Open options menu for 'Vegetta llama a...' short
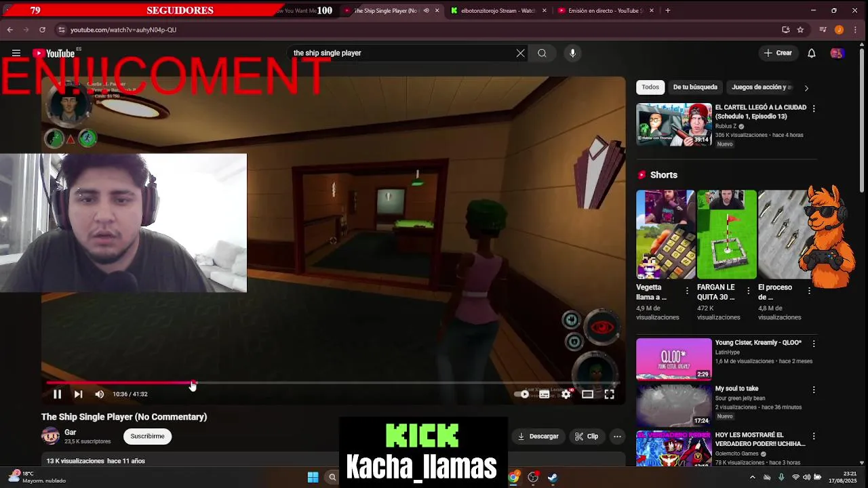868x488 pixels. pos(687,290)
